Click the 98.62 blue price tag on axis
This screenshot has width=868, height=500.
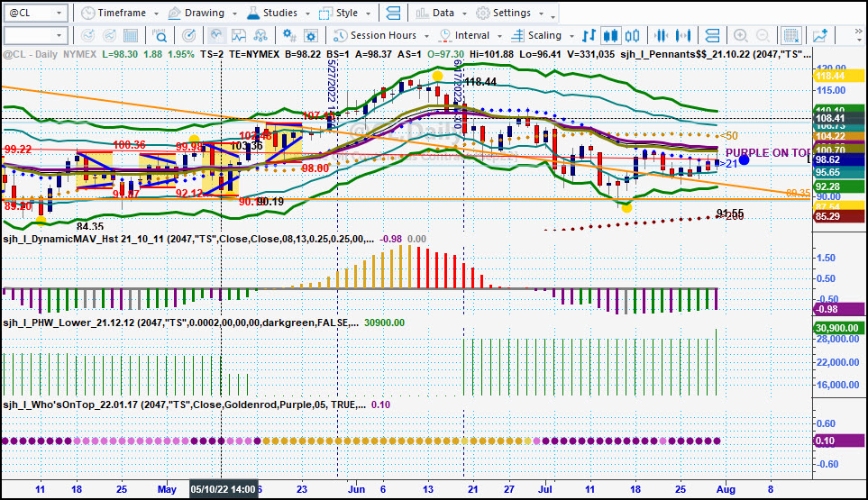click(x=838, y=159)
